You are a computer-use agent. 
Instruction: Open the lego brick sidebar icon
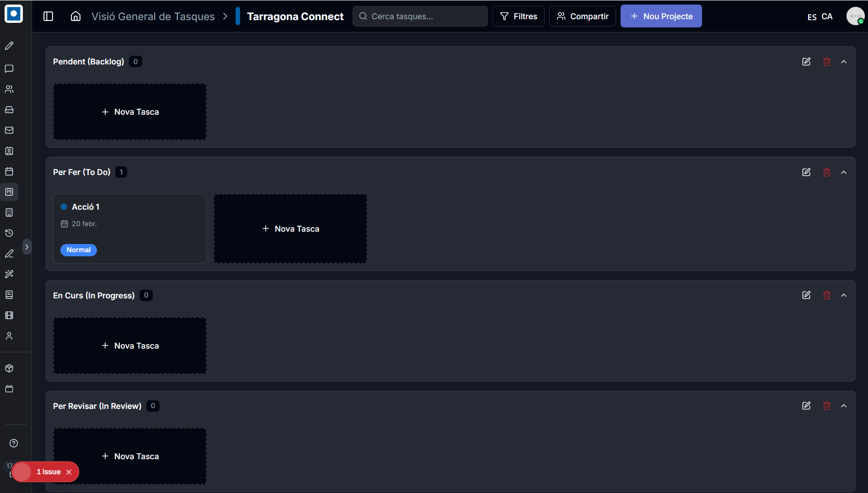pos(9,389)
